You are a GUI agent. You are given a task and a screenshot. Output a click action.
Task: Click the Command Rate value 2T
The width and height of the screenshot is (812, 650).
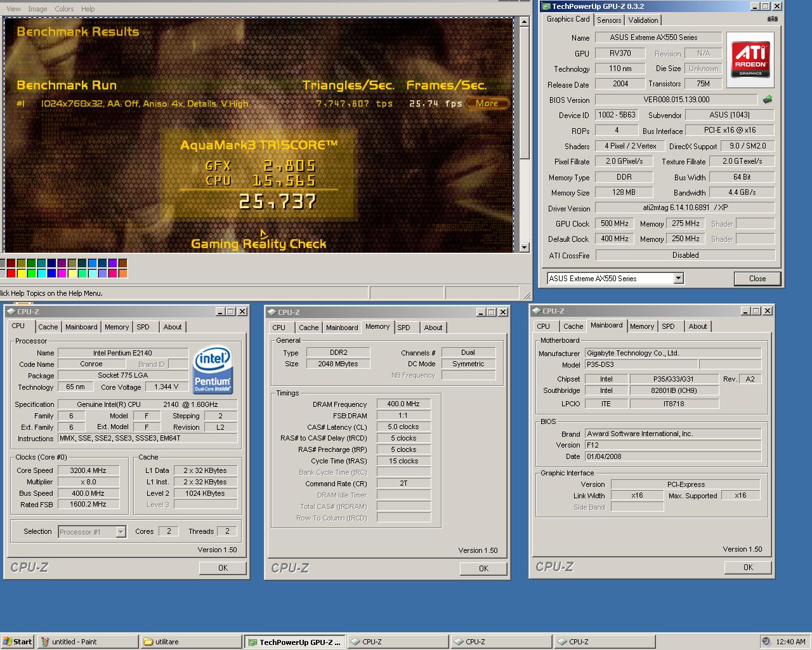click(x=403, y=483)
